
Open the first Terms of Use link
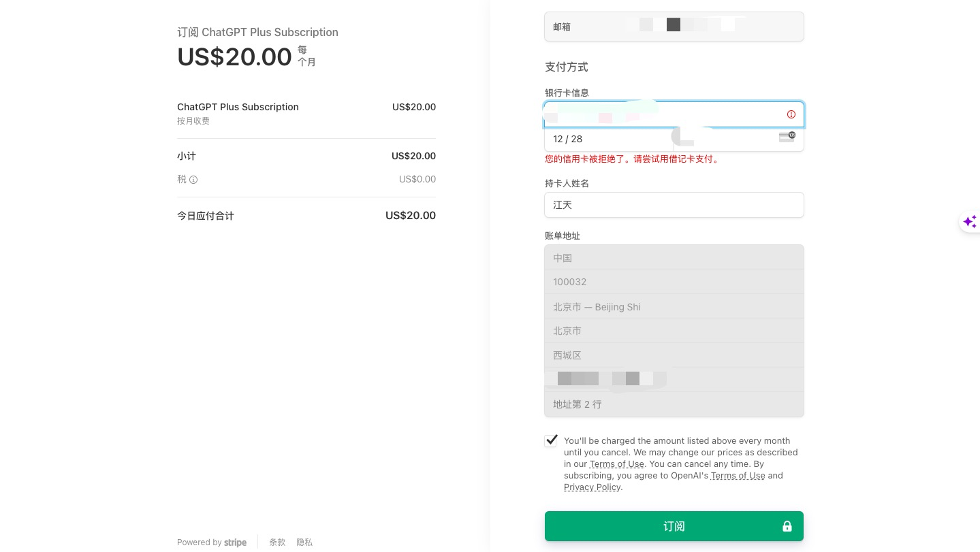pos(617,464)
